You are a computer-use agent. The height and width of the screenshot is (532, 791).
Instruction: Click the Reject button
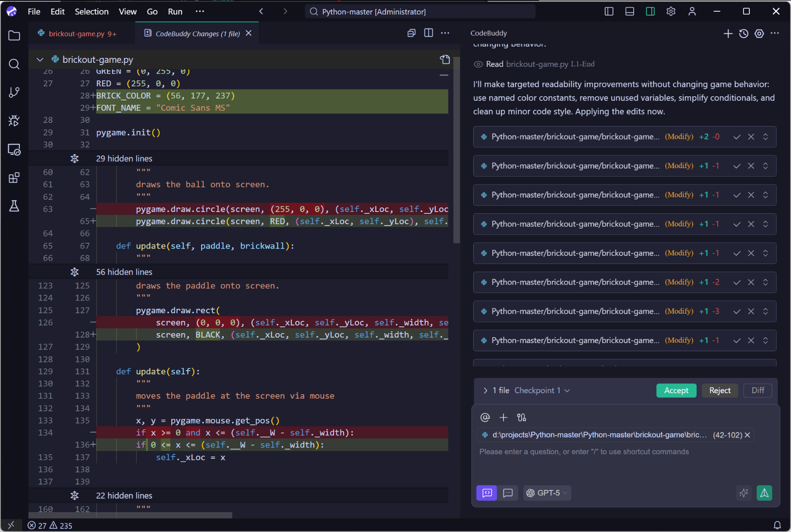click(720, 391)
